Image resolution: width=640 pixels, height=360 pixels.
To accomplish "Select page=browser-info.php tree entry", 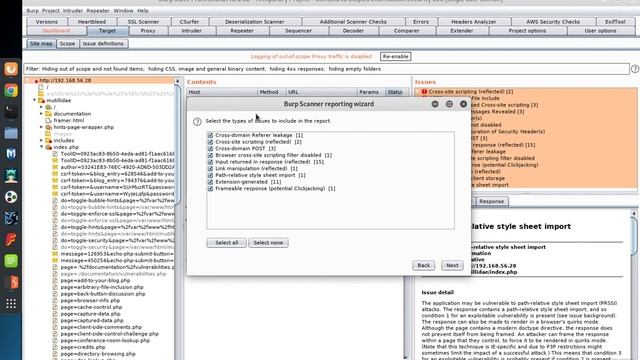I will [90, 300].
